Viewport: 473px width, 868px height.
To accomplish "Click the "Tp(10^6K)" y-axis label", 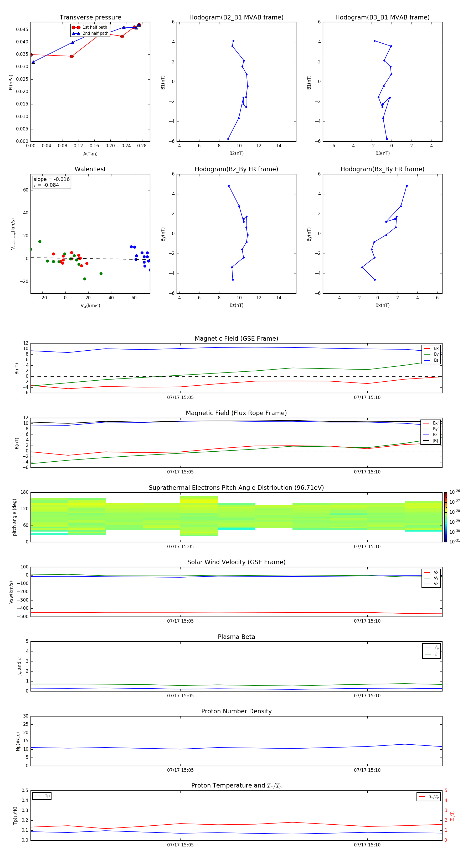I will click(x=15, y=815).
